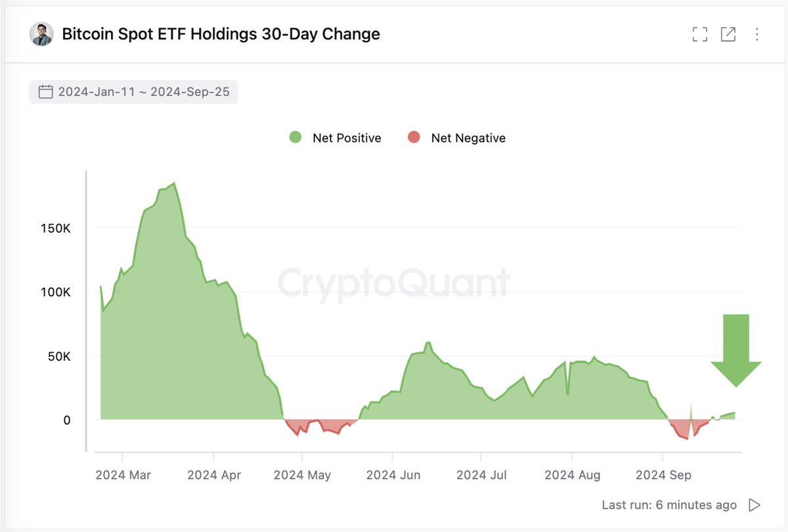Click the chart title Bitcoin Spot ETF Holdings

coord(221,34)
